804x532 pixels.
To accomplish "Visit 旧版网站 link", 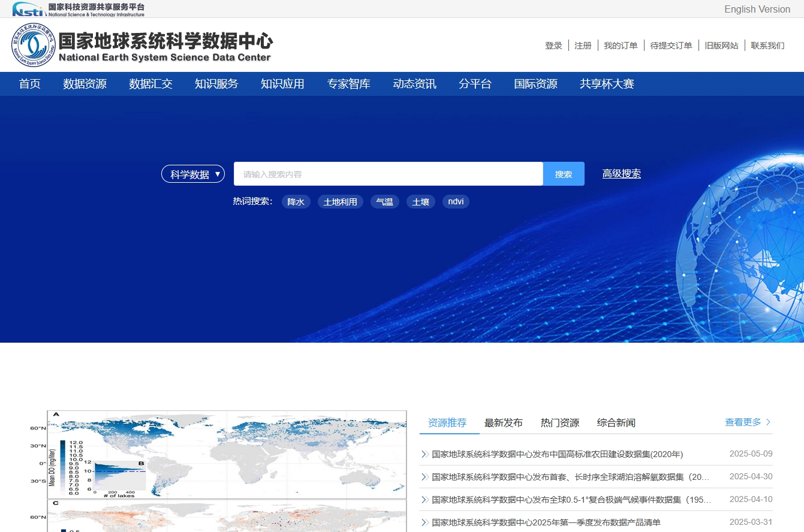I will pyautogui.click(x=722, y=46).
